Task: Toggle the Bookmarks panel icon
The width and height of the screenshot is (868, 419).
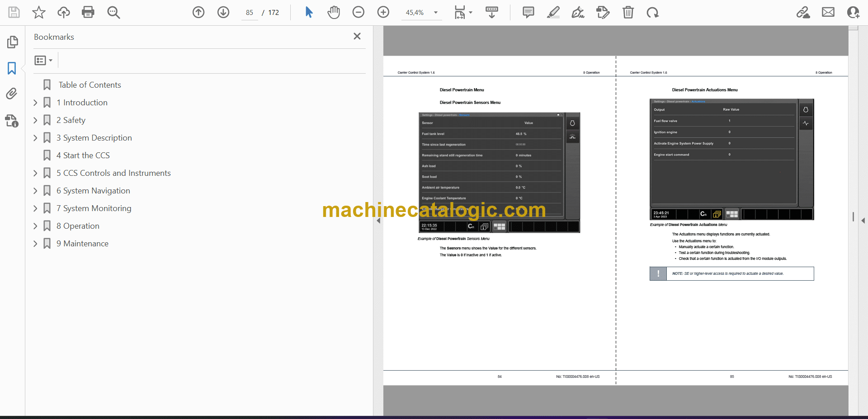Action: pyautogui.click(x=12, y=68)
